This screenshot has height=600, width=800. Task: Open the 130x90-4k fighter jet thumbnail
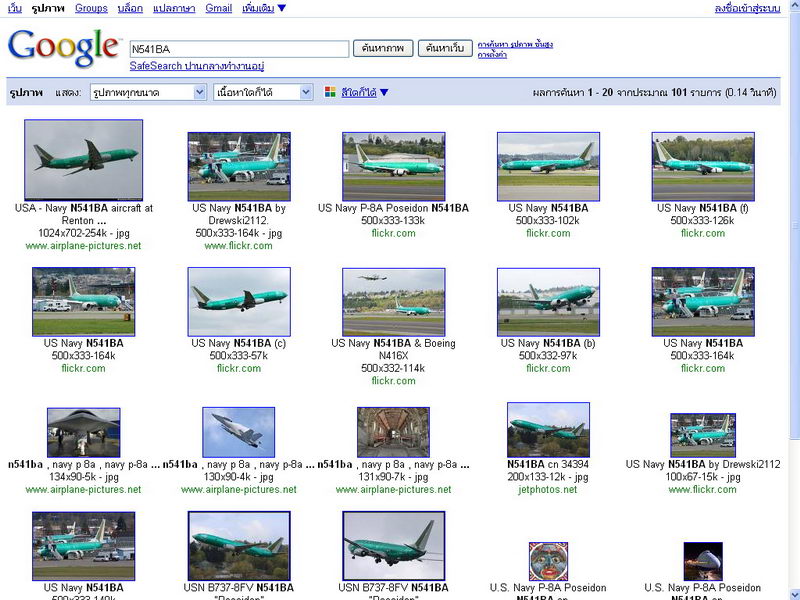(239, 432)
